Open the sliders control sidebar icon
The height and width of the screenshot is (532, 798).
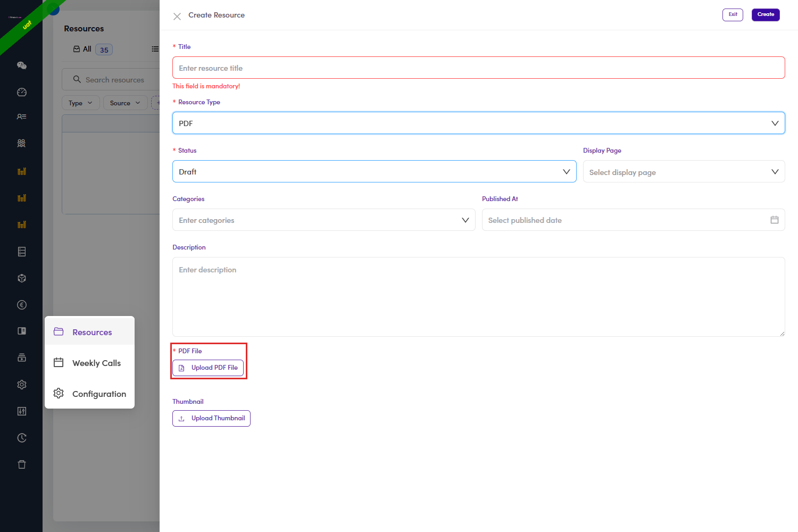pyautogui.click(x=22, y=411)
